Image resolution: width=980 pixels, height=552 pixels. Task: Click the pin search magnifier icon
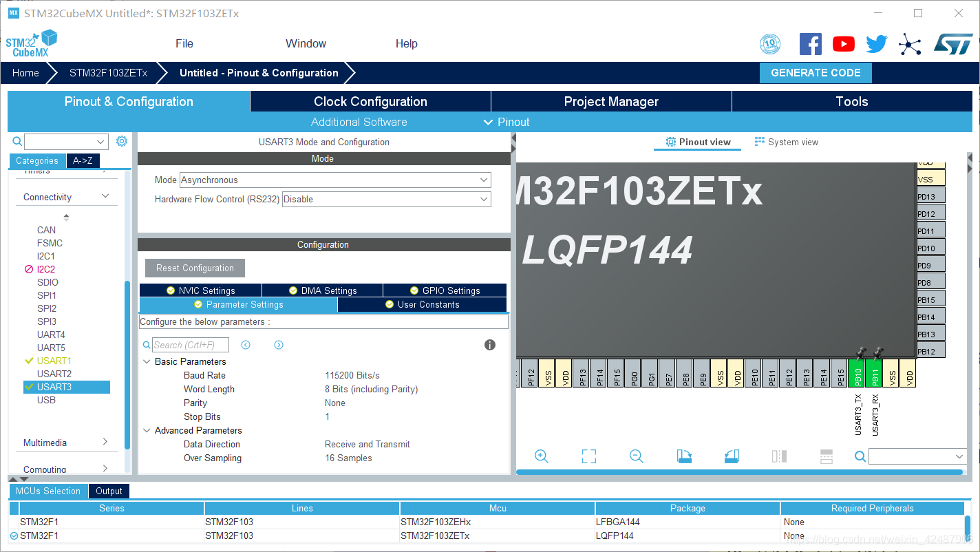click(x=860, y=456)
